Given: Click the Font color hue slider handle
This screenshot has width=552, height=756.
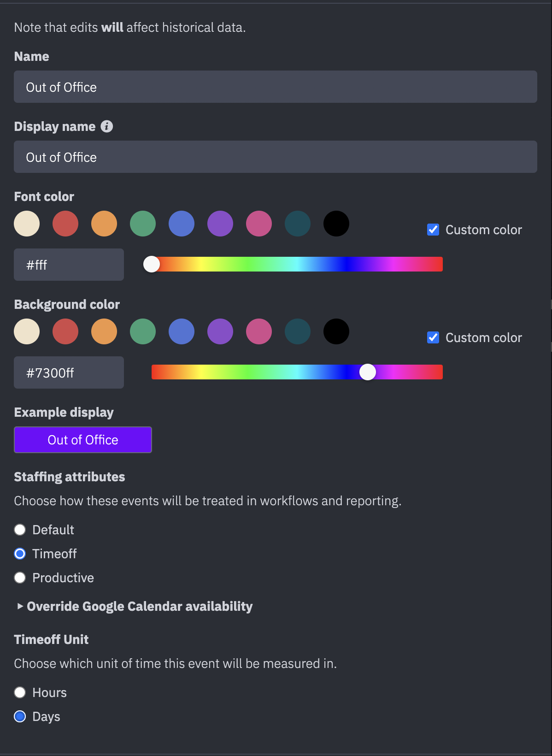Looking at the screenshot, I should click(152, 264).
